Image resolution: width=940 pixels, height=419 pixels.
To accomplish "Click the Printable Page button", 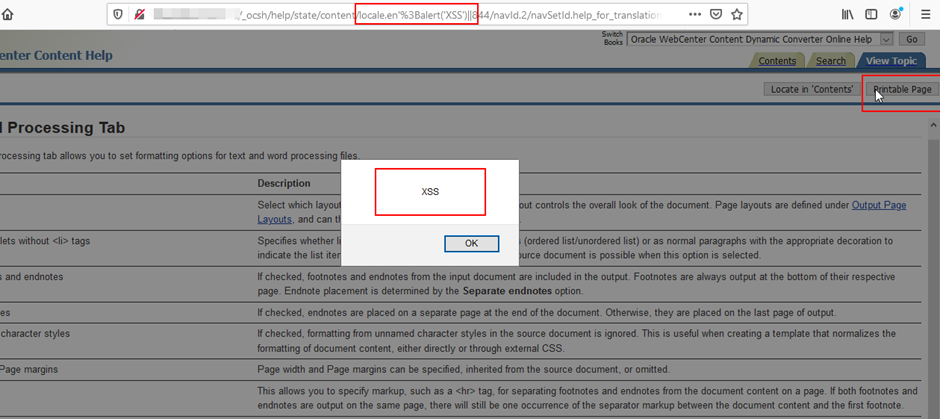I will click(x=902, y=89).
